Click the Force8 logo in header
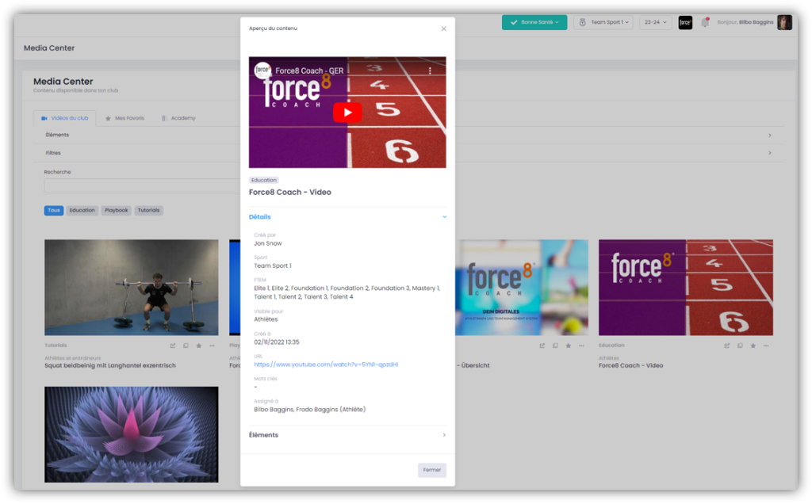The image size is (812, 504). [x=685, y=22]
